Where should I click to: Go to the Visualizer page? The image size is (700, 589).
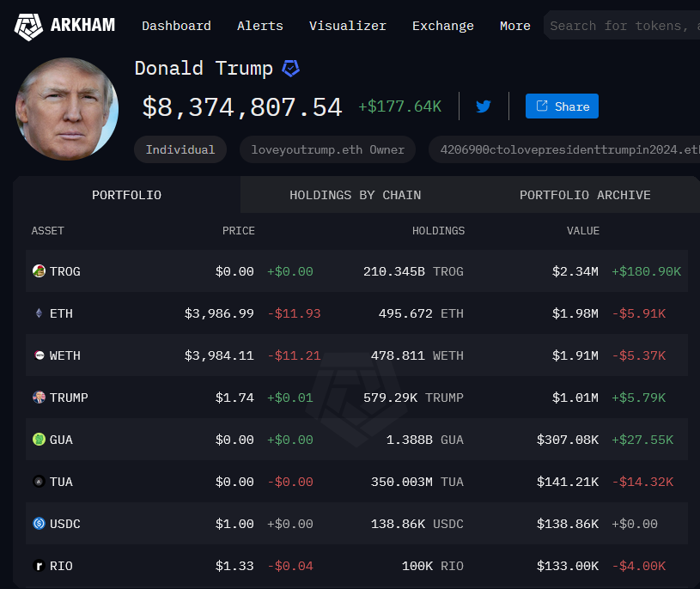pos(348,26)
